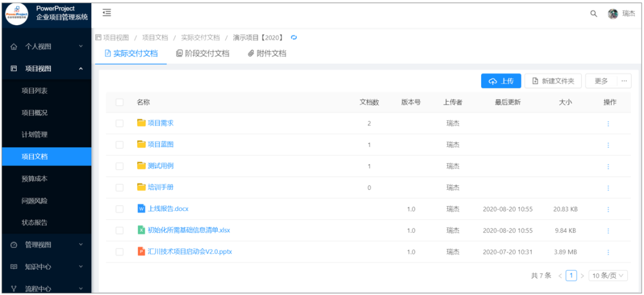Open the actions menu for 项目需求 row
The height and width of the screenshot is (295, 644).
(x=608, y=124)
